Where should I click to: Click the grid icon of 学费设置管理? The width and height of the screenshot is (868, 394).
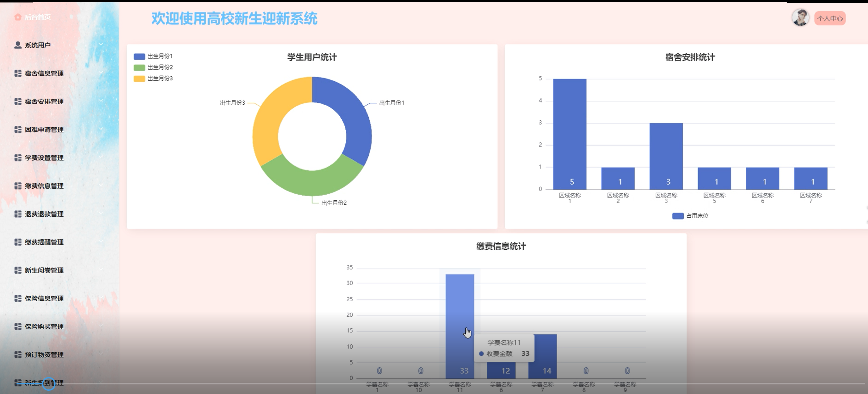(x=18, y=158)
